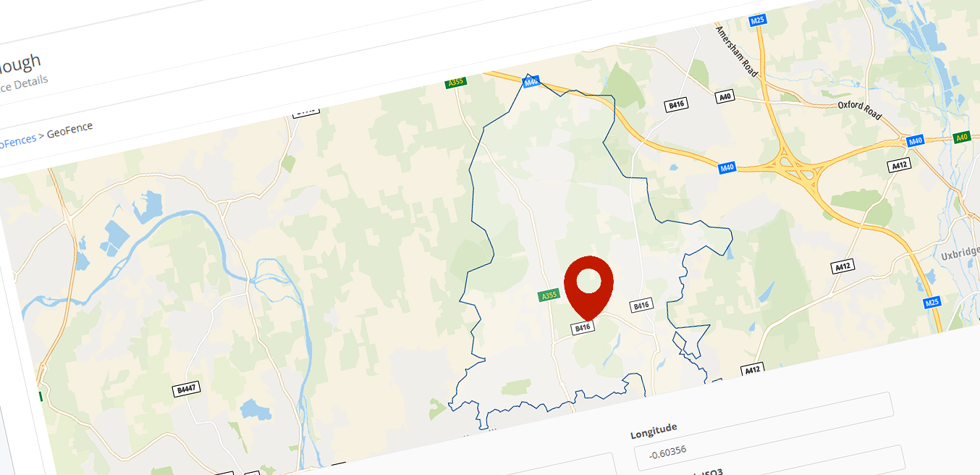Viewport: 980px width, 475px height.
Task: Click the white A40 label near Oxford Road
Action: pyautogui.click(x=725, y=96)
